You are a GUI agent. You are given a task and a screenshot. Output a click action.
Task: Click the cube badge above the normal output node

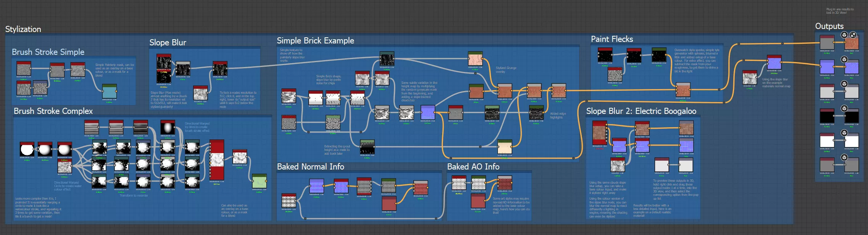click(x=844, y=59)
